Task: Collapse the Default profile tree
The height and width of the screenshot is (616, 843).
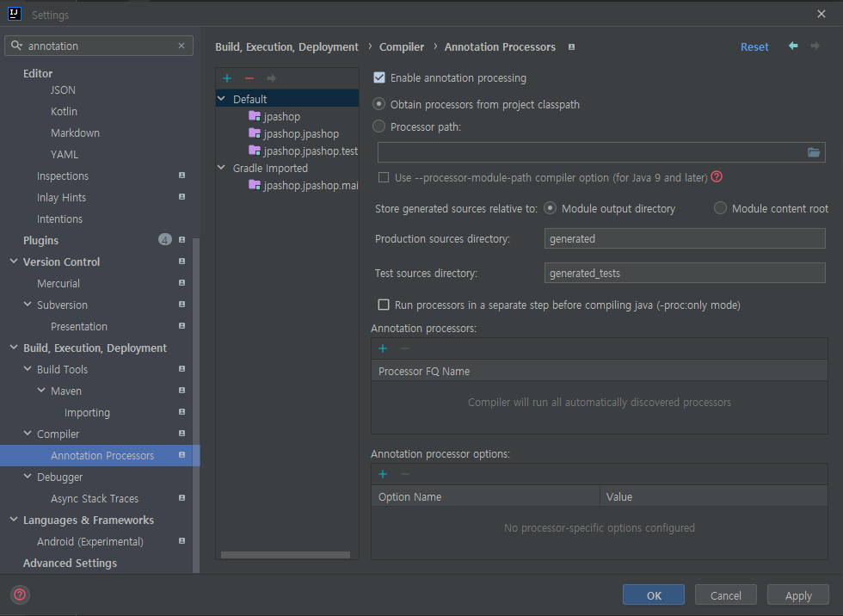Action: (x=222, y=98)
